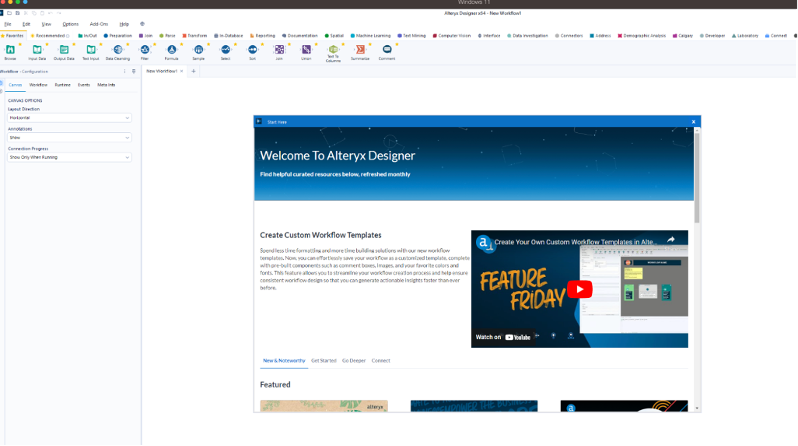
Task: Click the open folder icon in quick toolbar
Action: [9, 13]
